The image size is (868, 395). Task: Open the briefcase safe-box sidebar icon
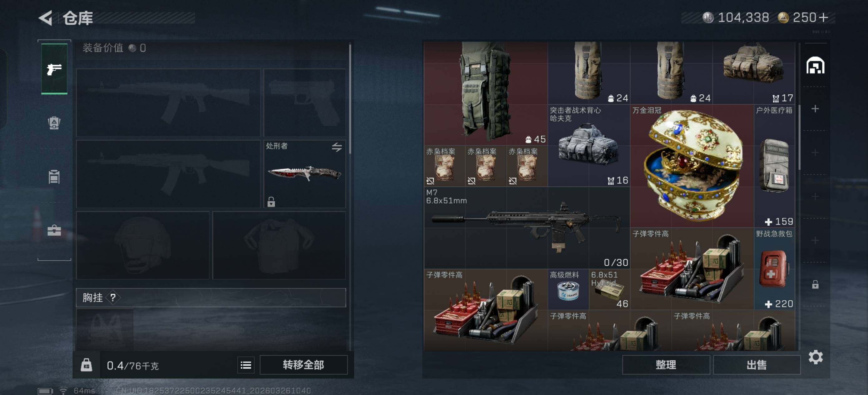(x=54, y=230)
